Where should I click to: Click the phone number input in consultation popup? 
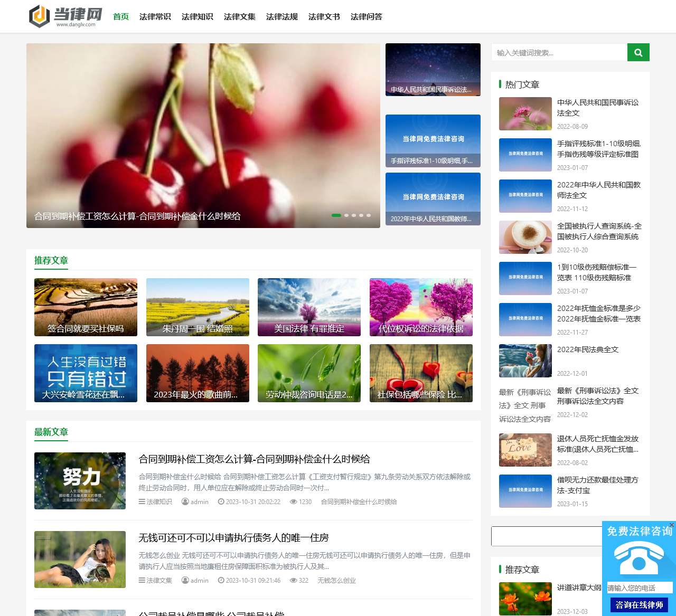coord(640,587)
